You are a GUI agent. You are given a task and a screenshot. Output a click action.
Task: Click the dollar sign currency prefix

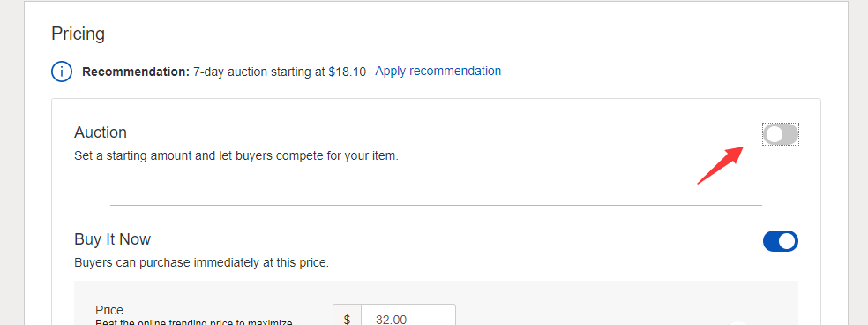pyautogui.click(x=347, y=317)
